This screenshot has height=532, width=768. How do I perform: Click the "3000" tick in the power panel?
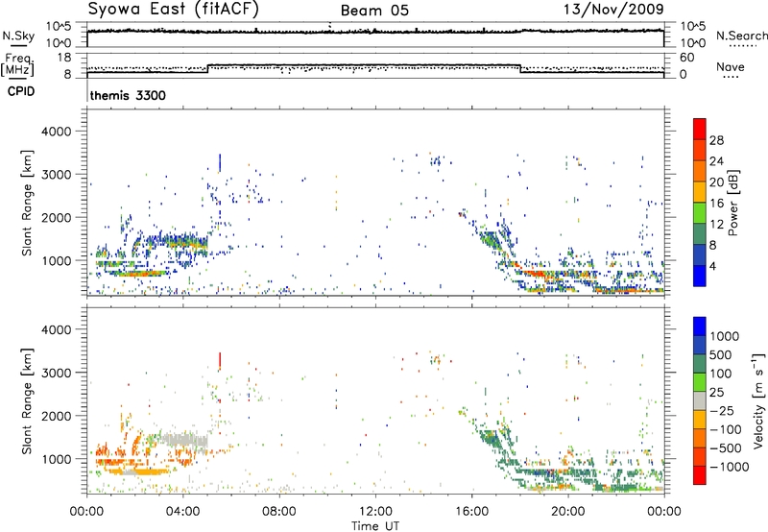pos(56,175)
